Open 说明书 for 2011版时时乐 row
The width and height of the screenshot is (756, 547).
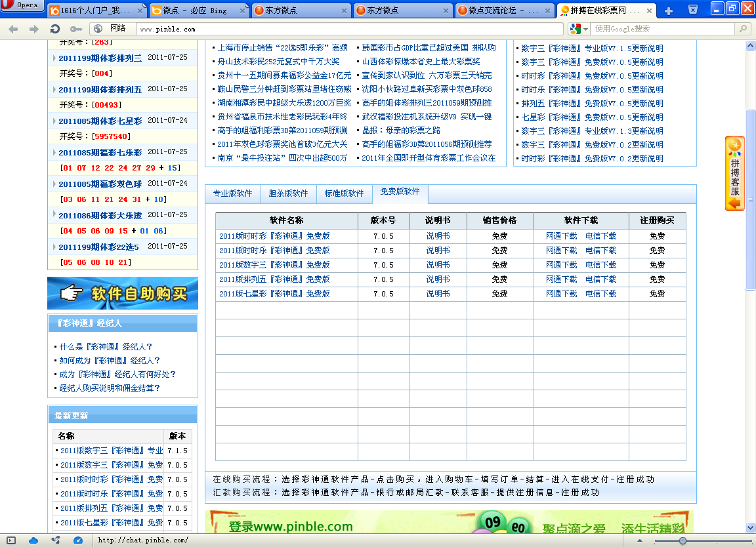(x=438, y=251)
